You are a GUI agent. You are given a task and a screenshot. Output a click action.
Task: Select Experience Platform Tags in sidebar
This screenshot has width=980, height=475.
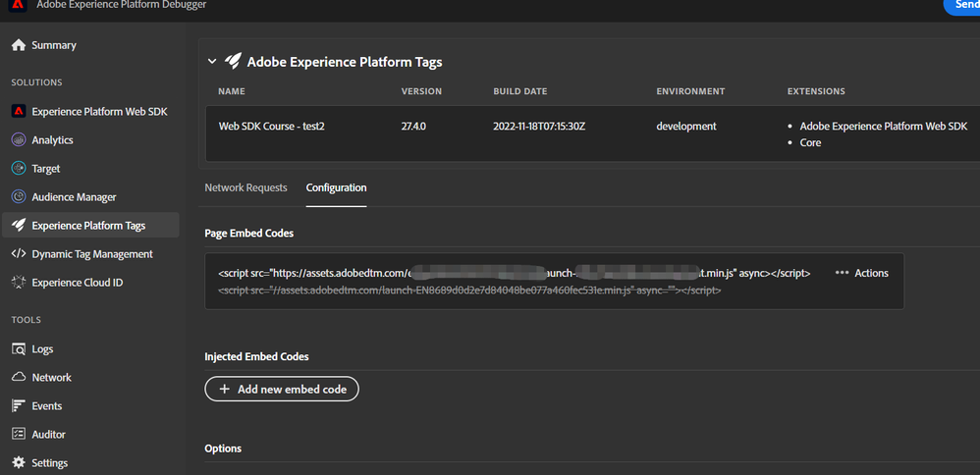tap(88, 226)
